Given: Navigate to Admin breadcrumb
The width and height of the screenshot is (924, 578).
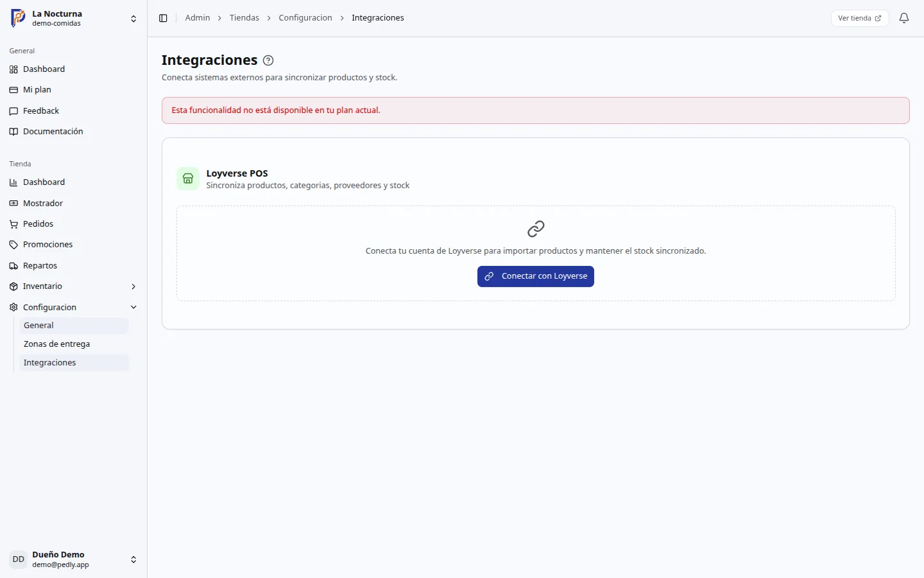Looking at the screenshot, I should pyautogui.click(x=198, y=18).
